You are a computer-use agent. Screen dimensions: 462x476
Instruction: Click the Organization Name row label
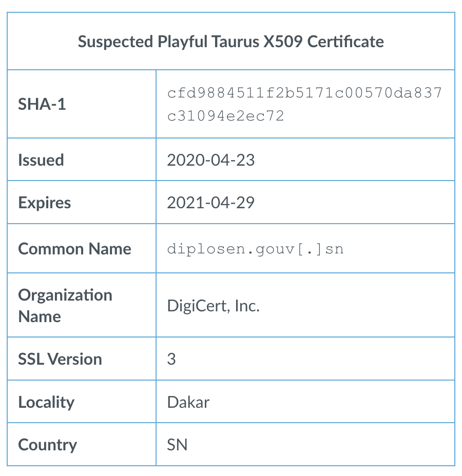point(65,305)
